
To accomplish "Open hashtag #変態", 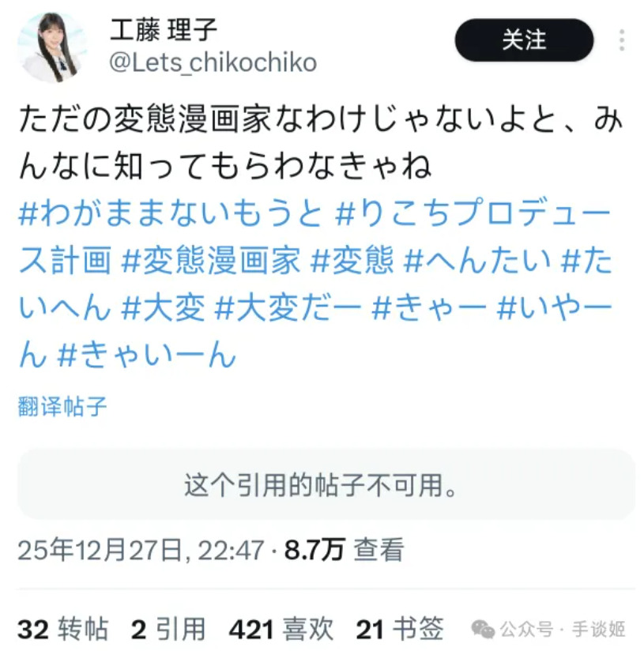I will pyautogui.click(x=352, y=260).
